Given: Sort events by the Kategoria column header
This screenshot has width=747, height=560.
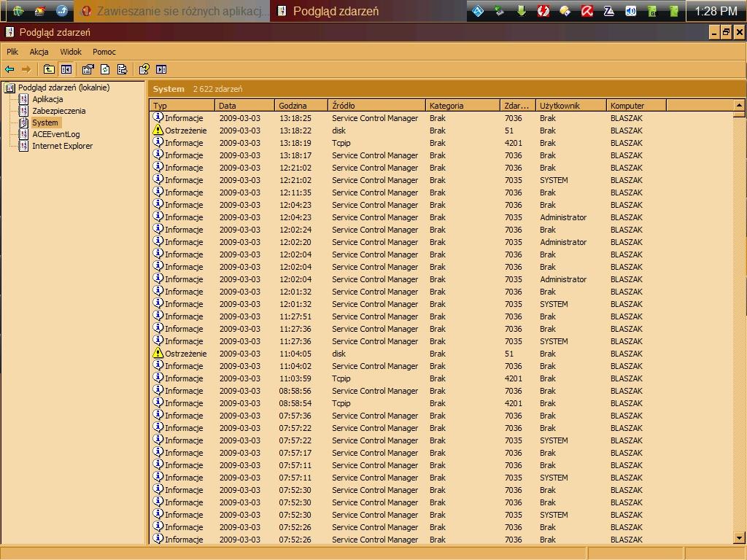Looking at the screenshot, I should (463, 106).
